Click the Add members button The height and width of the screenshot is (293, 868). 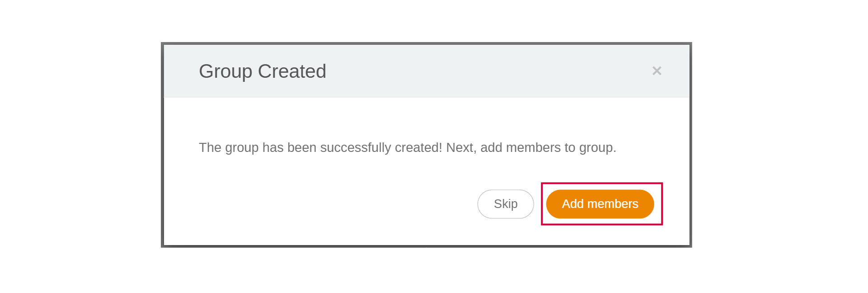[600, 204]
